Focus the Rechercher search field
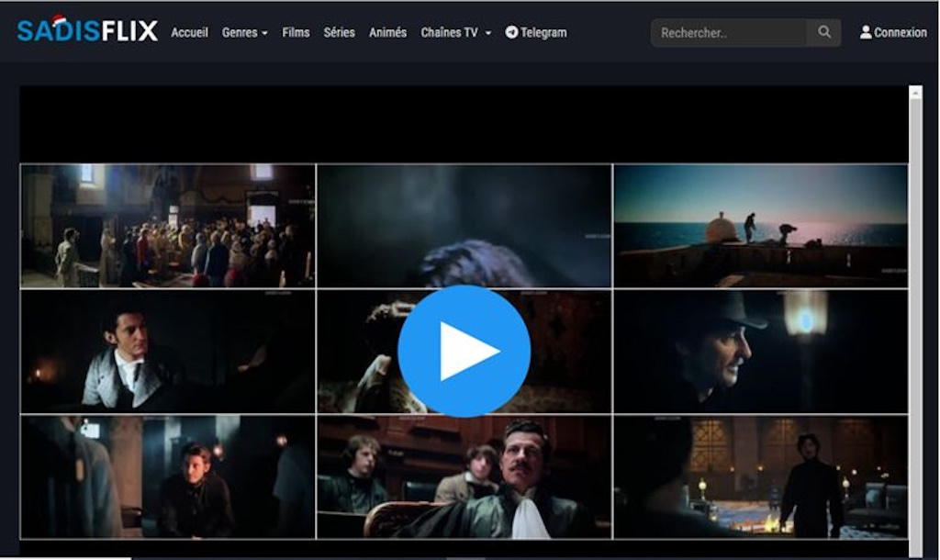 pos(728,32)
